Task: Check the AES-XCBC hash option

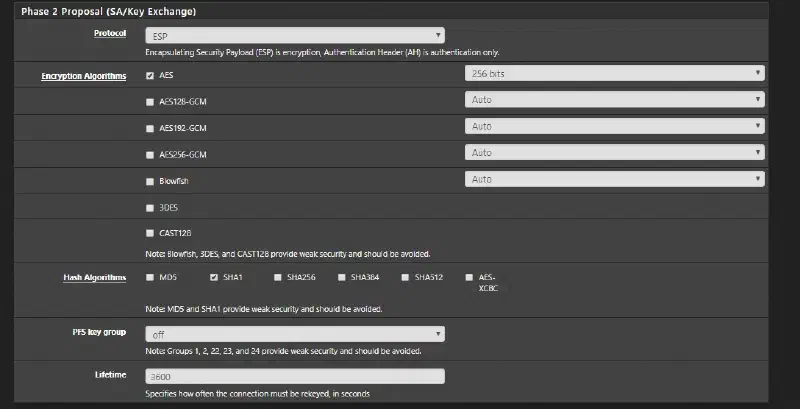Action: (x=469, y=277)
